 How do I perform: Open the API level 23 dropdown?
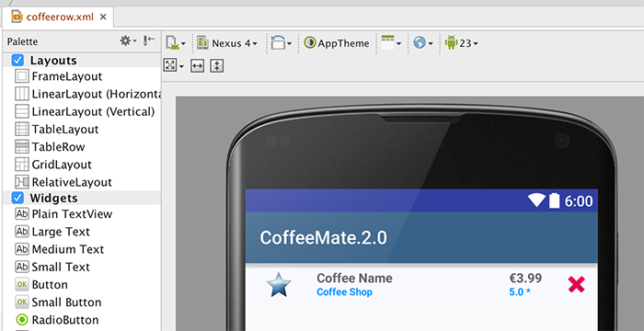point(462,43)
